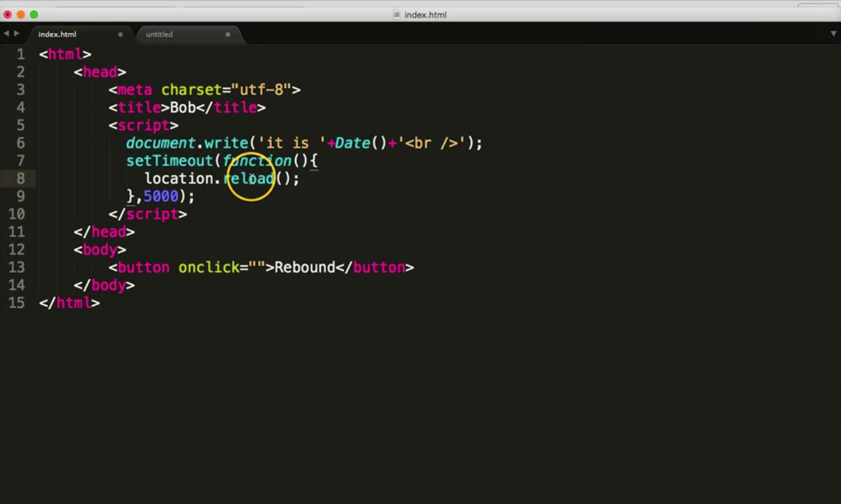Click line number 1 in gutter
Image resolution: width=841 pixels, height=504 pixels.
[21, 54]
